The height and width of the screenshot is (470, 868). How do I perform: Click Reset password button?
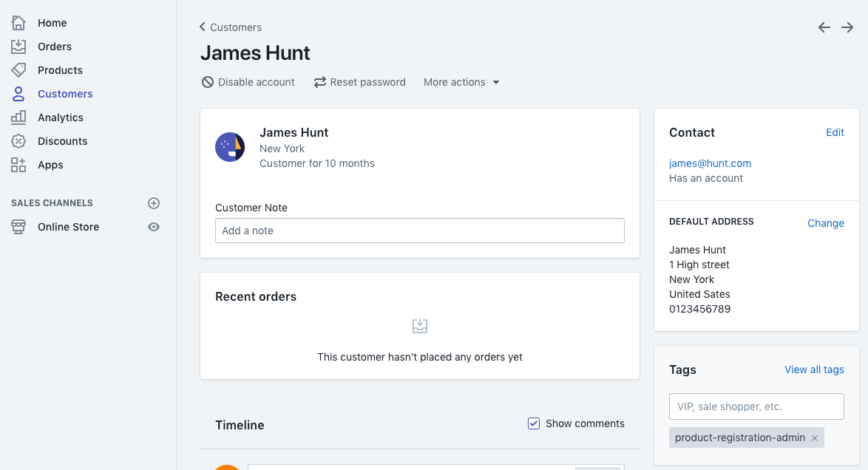(x=360, y=82)
